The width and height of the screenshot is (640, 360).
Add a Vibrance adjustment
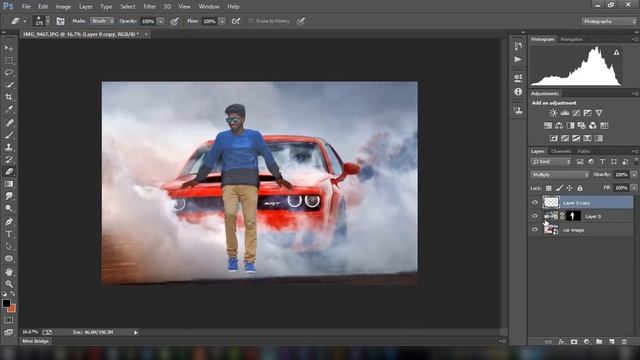coord(599,113)
